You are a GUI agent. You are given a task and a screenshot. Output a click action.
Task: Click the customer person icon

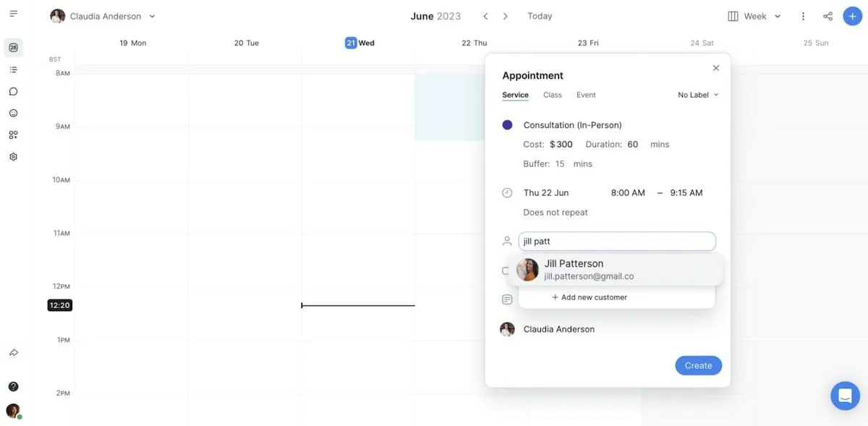[507, 241]
